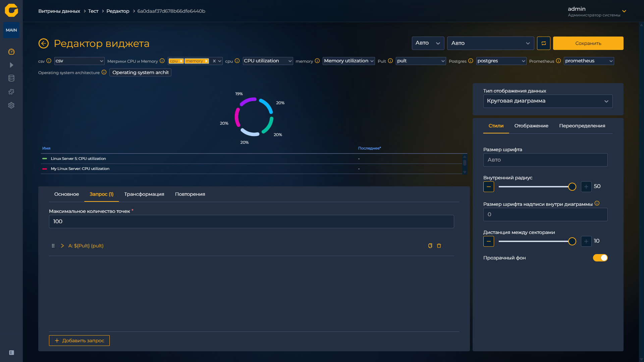Image resolution: width=644 pixels, height=362 pixels.
Task: Open Витрины данных breadcrumb link
Action: (x=59, y=11)
